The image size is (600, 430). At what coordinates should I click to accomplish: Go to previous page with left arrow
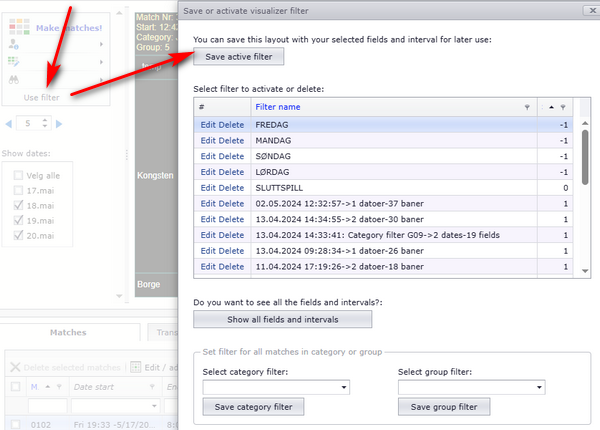coord(8,124)
